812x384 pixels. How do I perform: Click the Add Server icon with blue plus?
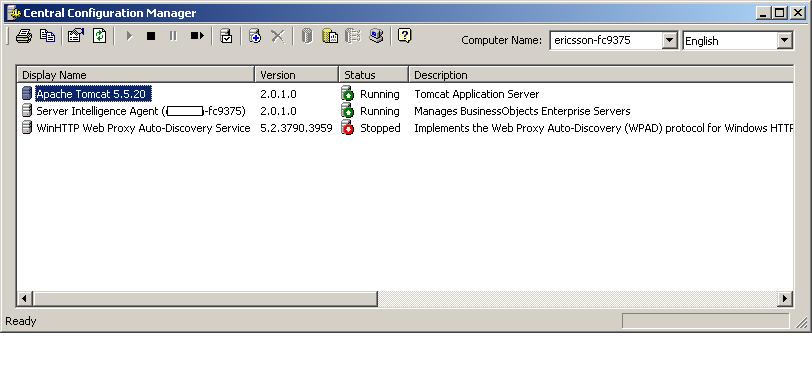click(254, 36)
